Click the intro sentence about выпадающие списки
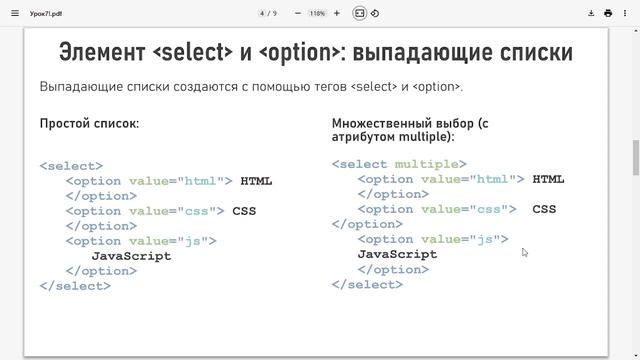 tap(251, 87)
